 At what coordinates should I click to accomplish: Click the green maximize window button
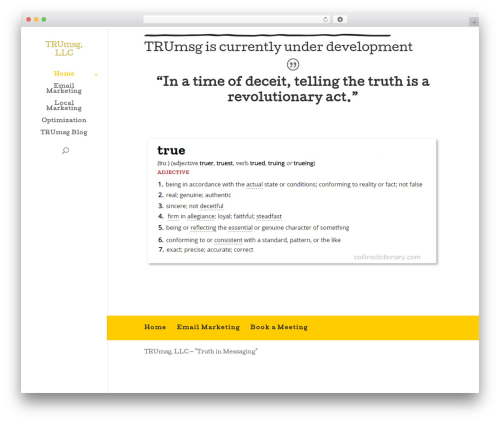[44, 19]
